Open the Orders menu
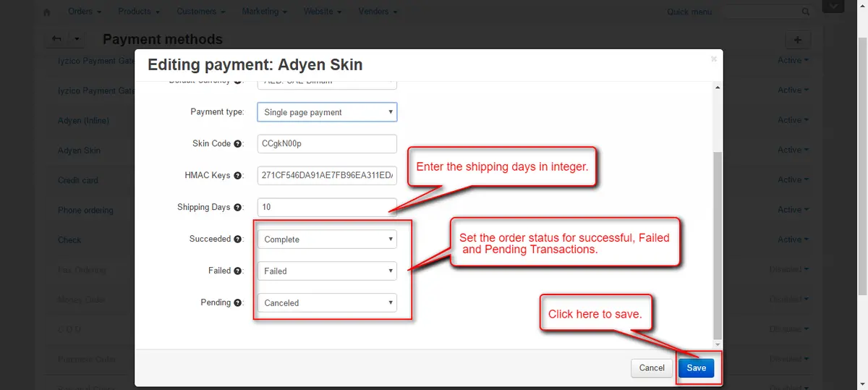The image size is (868, 390). point(84,12)
